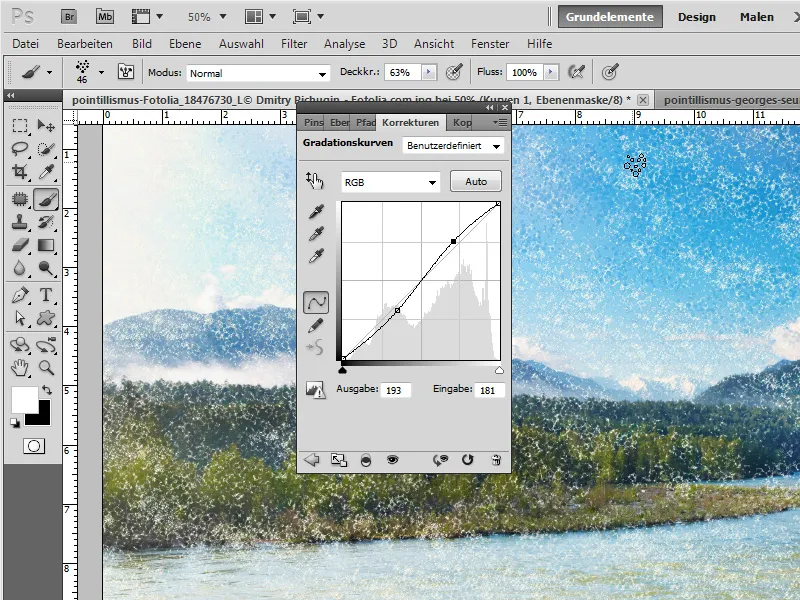Select the Horizontal Type tool
This screenshot has width=800, height=600.
[46, 295]
